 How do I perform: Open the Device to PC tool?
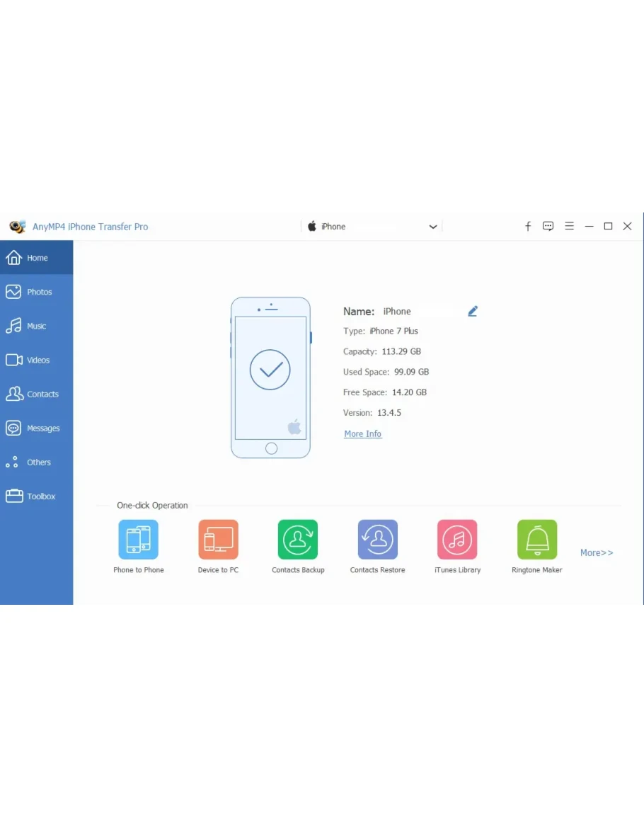pos(218,540)
